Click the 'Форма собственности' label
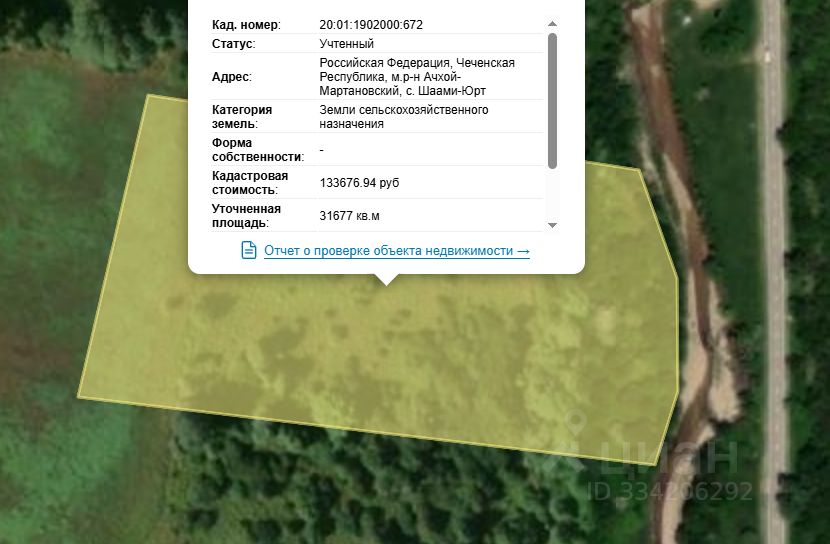This screenshot has height=544, width=830. tap(258, 150)
